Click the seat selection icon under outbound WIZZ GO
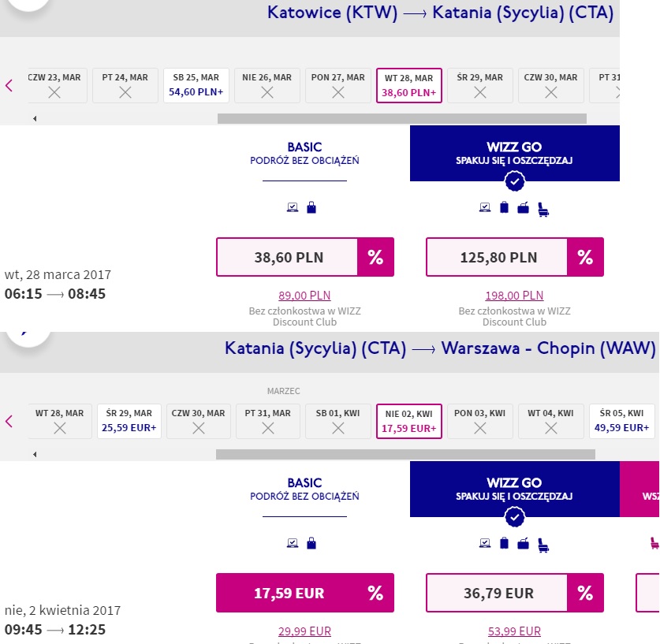The height and width of the screenshot is (644, 660). 543,209
